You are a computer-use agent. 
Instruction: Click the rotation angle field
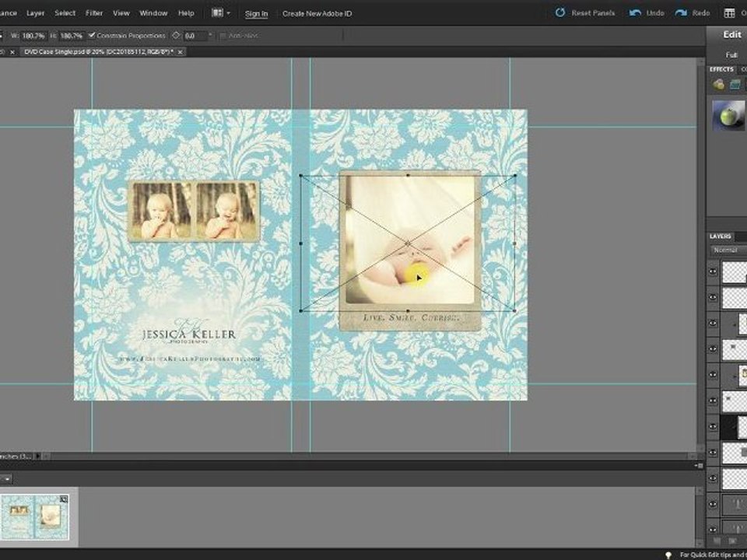[x=196, y=36]
